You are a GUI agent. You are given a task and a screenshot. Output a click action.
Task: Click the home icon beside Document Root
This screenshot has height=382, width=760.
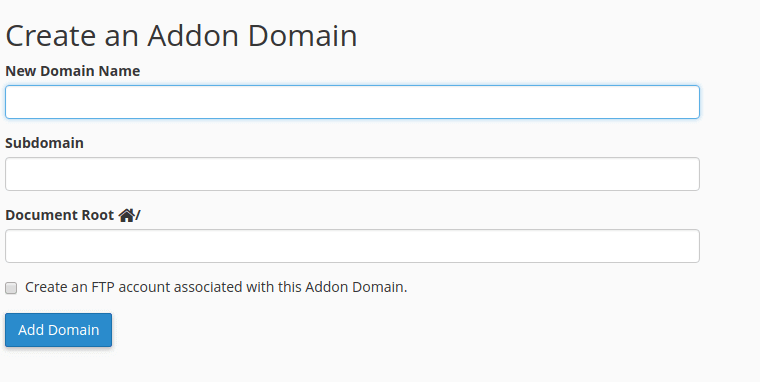coord(127,215)
